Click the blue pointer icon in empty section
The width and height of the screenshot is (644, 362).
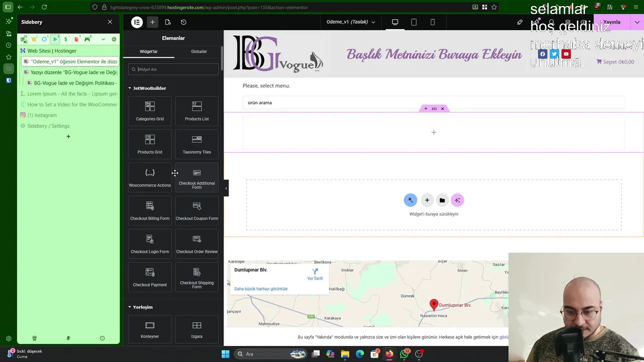(411, 200)
